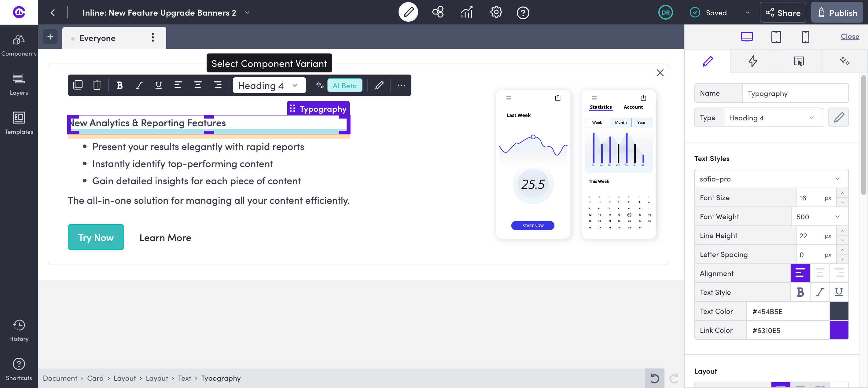
Task: Click the Link Color swatch
Action: 840,330
